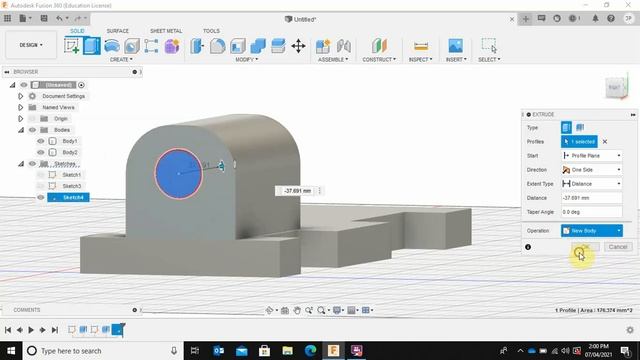Collapse the Bodies folder
The width and height of the screenshot is (640, 360).
[20, 130]
